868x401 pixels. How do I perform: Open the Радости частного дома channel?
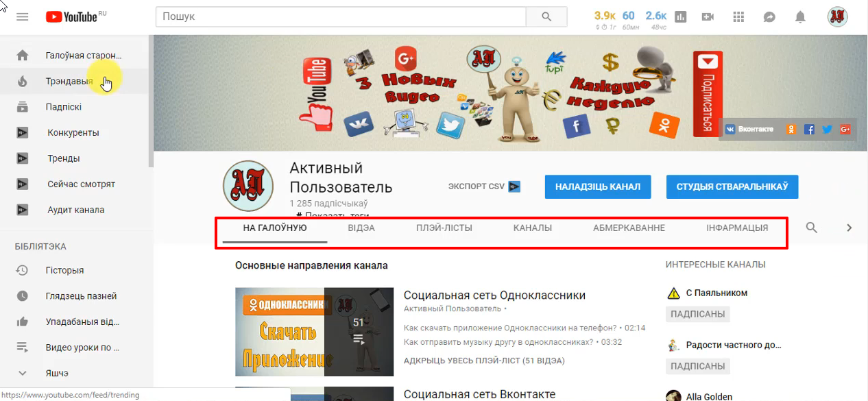734,345
